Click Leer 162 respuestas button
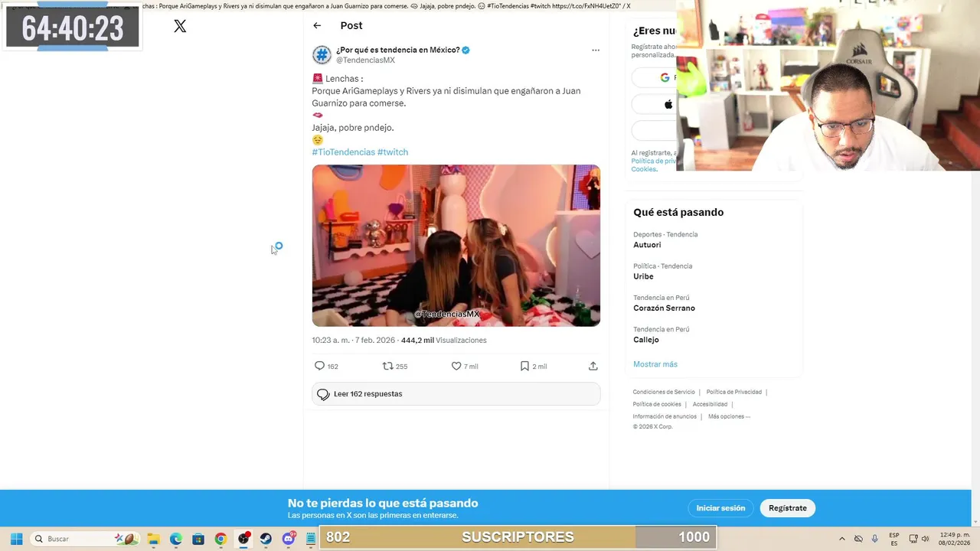 pyautogui.click(x=456, y=394)
